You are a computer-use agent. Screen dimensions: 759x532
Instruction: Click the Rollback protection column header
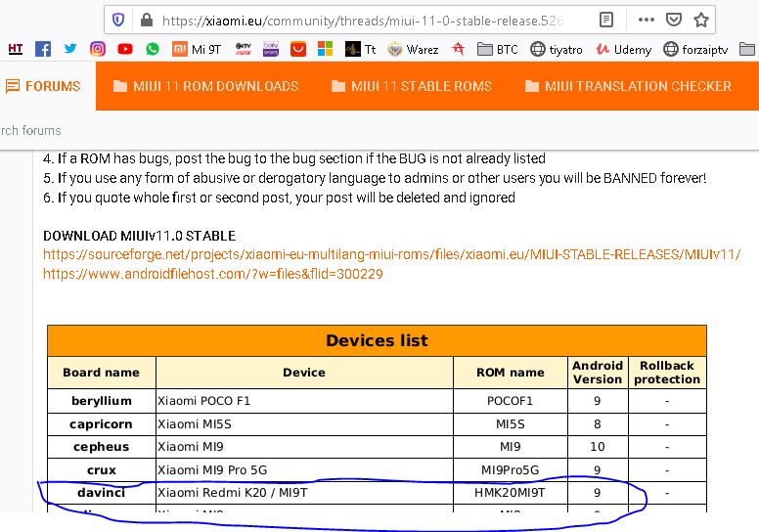click(x=667, y=373)
